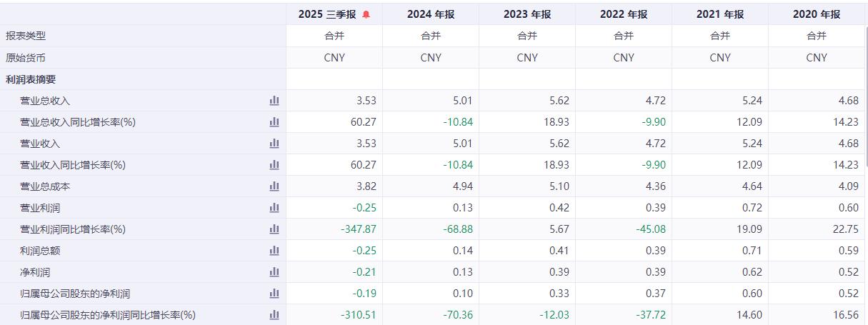Click chart icon next to 营业利润
The height and width of the screenshot is (325, 868).
[274, 208]
